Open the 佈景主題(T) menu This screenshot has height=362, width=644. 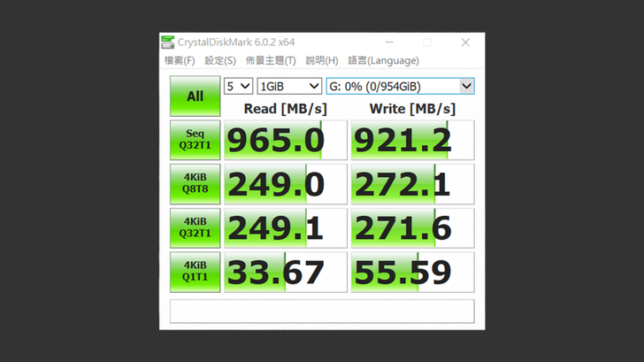click(x=271, y=61)
